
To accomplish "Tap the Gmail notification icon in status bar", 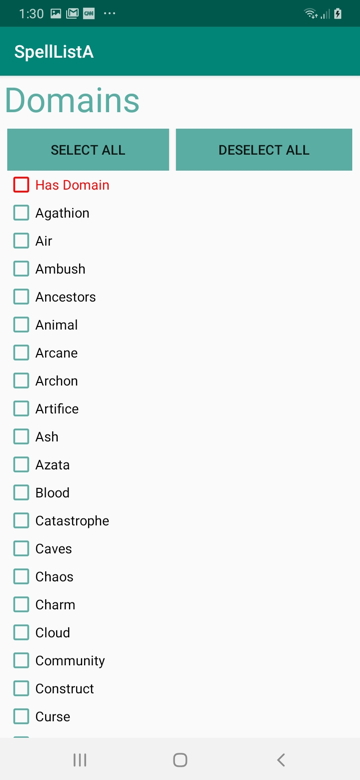I will point(72,14).
